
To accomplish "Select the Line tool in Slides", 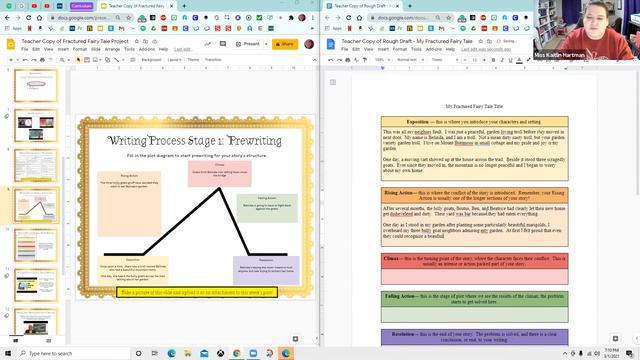I will 117,60.
